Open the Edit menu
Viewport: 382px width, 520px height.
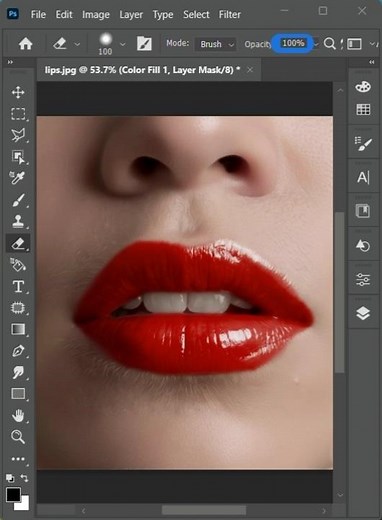[x=64, y=14]
